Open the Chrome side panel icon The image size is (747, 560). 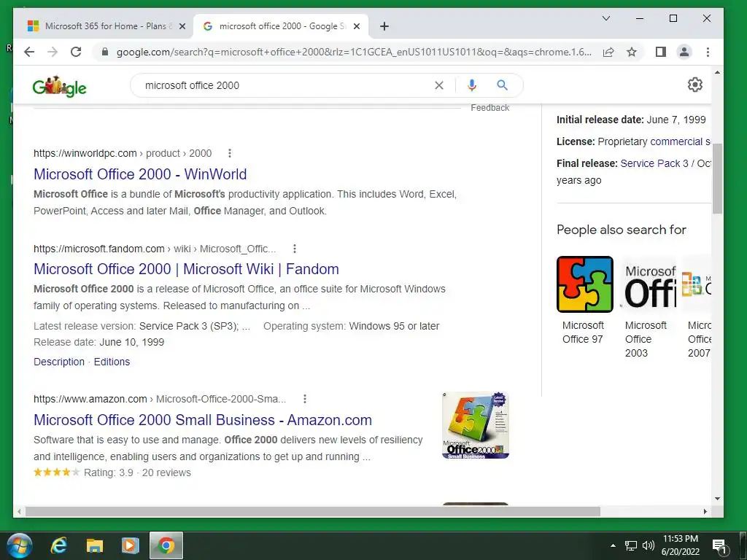[661, 52]
